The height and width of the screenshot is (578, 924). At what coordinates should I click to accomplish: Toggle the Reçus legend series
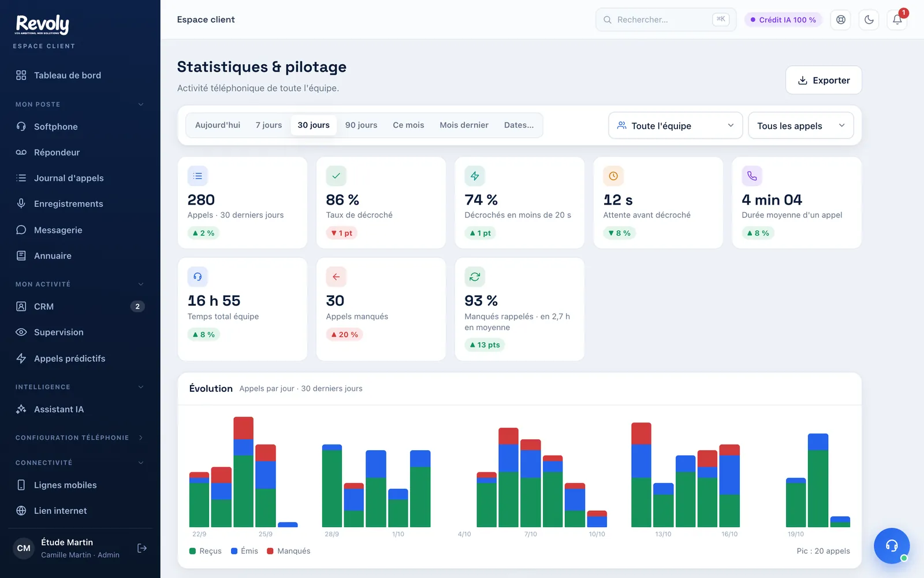206,551
